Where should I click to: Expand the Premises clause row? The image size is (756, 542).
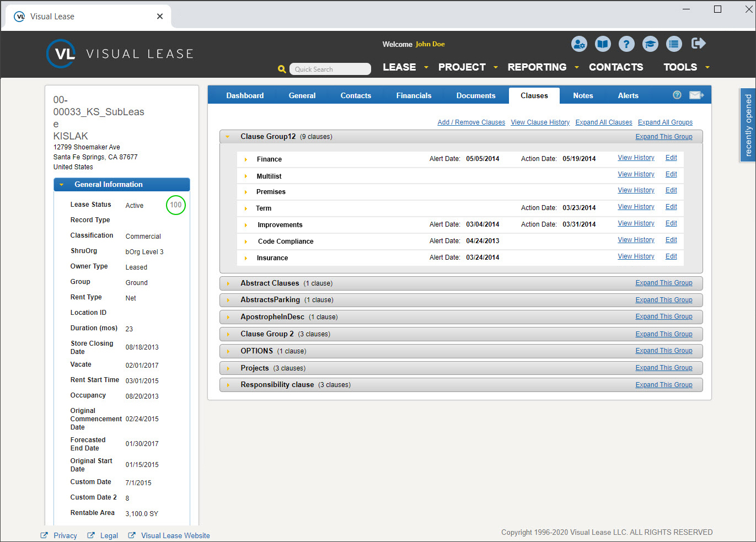click(x=246, y=192)
